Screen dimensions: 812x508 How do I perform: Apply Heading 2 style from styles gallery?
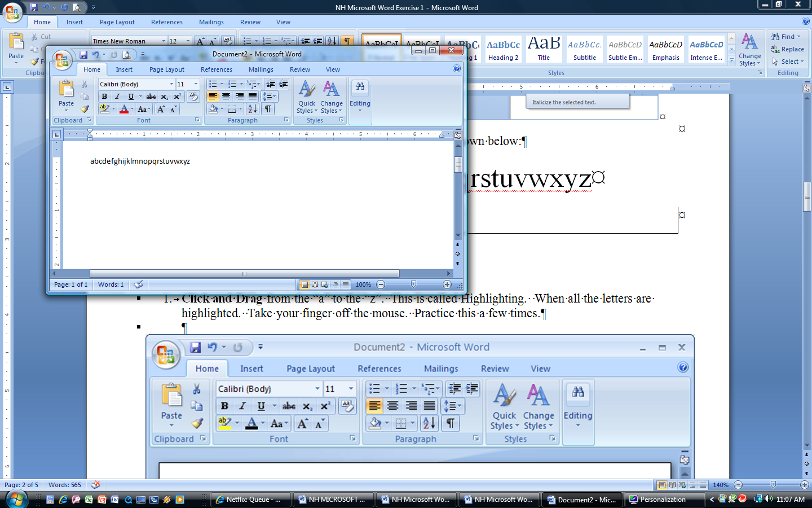(x=504, y=50)
